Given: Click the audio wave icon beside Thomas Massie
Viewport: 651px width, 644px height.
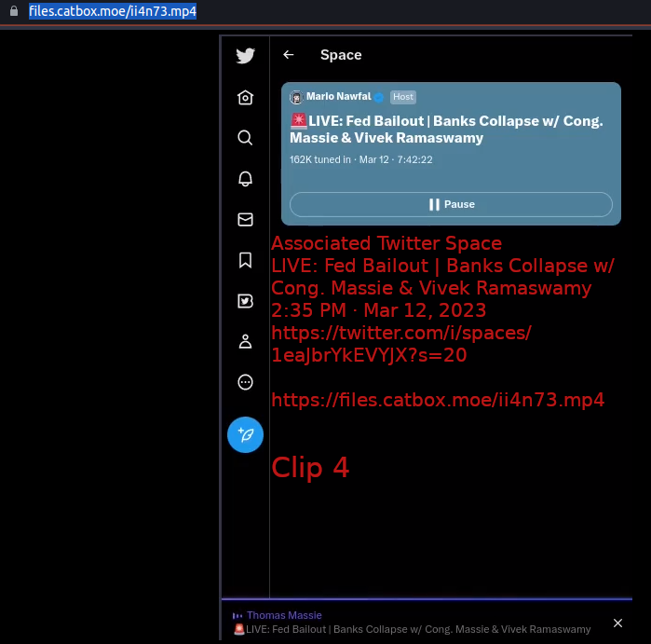Looking at the screenshot, I should click(237, 616).
